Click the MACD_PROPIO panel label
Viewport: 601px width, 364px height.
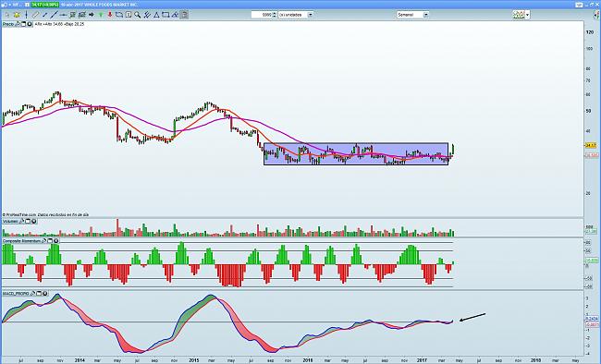[x=16, y=293]
